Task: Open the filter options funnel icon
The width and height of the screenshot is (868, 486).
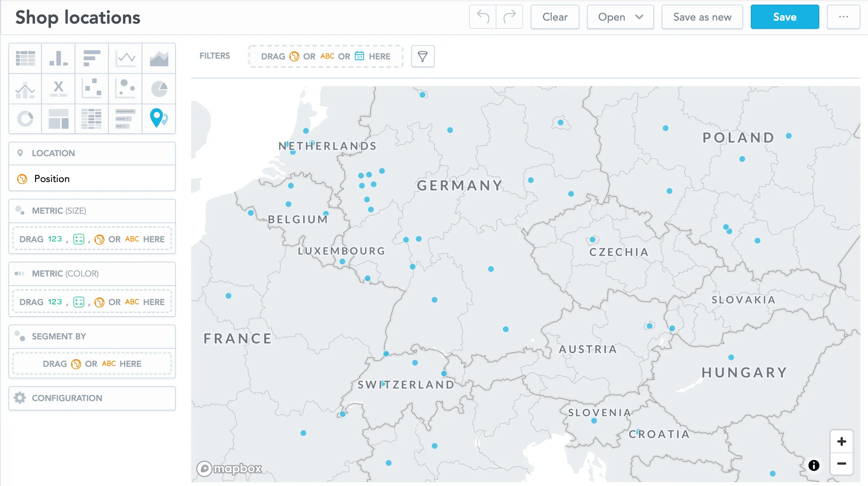Action: pyautogui.click(x=423, y=56)
